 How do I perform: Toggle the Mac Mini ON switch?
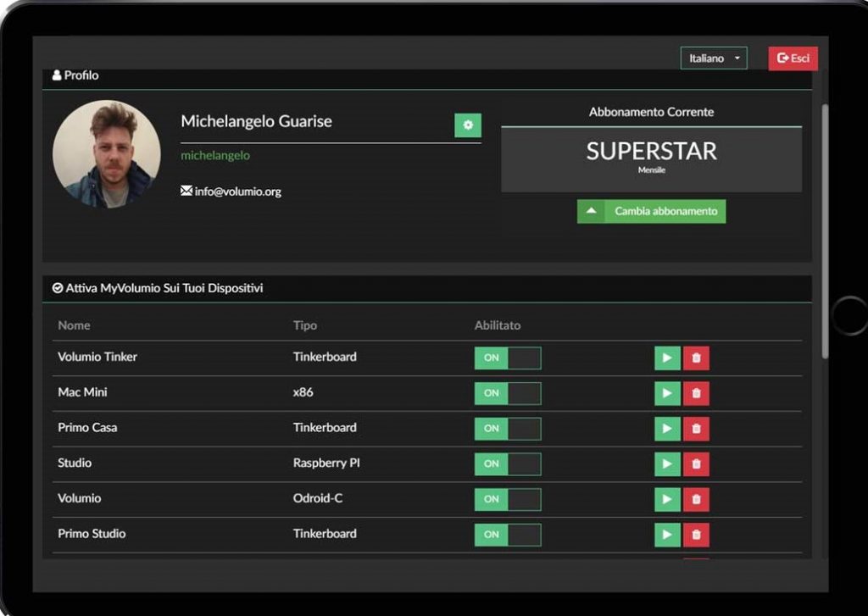click(x=508, y=393)
